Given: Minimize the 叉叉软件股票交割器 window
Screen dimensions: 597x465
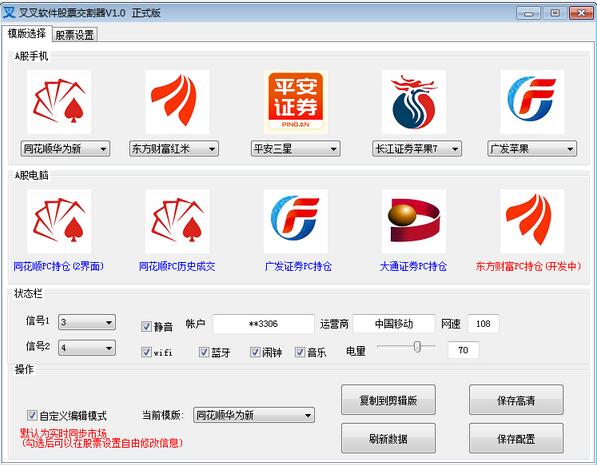Looking at the screenshot, I should [528, 14].
